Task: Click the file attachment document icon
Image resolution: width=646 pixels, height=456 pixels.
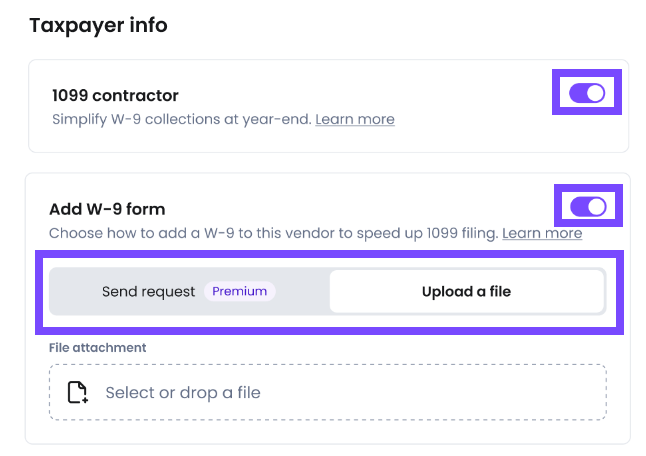Action: (78, 392)
